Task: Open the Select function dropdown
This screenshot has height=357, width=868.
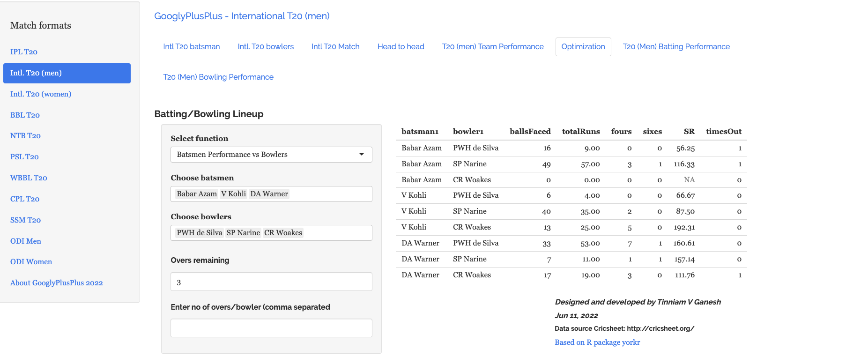Action: pos(271,155)
